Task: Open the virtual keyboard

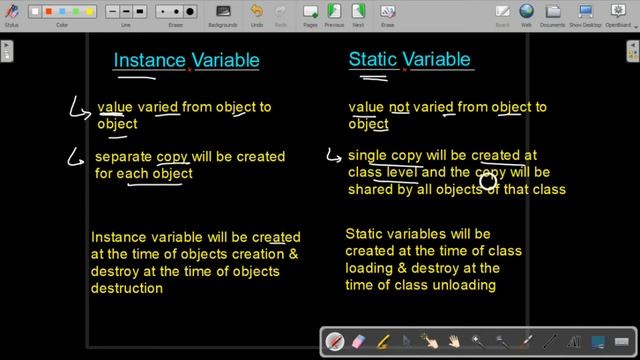Action: click(622, 342)
